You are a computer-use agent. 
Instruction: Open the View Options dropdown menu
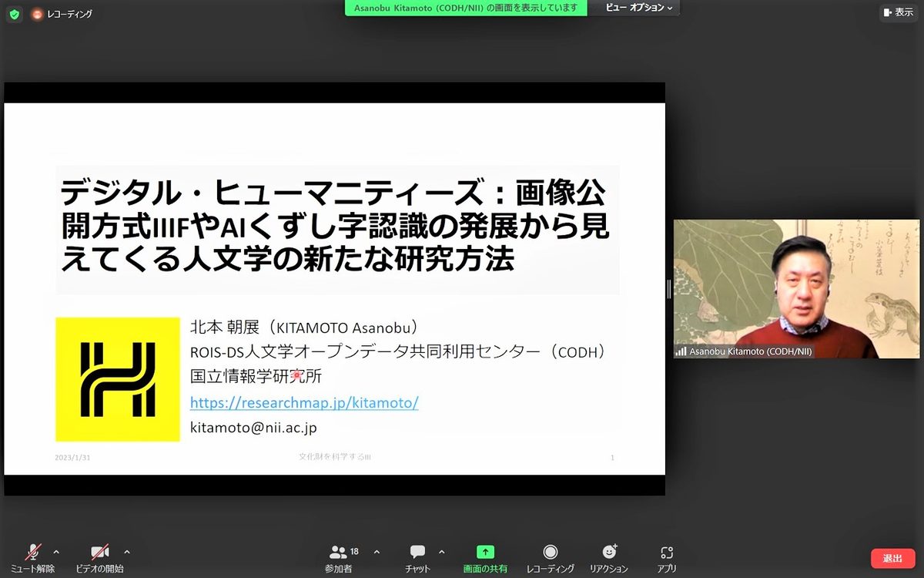638,8
